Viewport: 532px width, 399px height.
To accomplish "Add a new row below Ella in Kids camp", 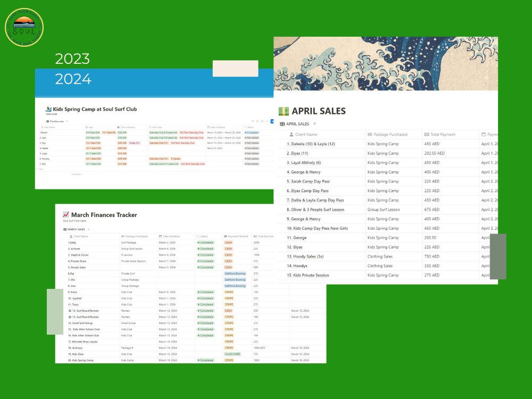I will pos(41,169).
